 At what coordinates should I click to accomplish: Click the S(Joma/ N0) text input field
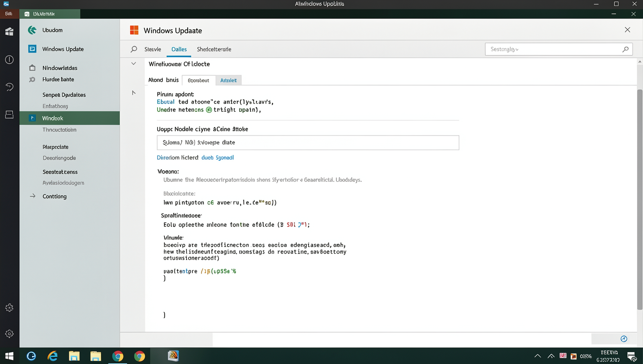(308, 143)
